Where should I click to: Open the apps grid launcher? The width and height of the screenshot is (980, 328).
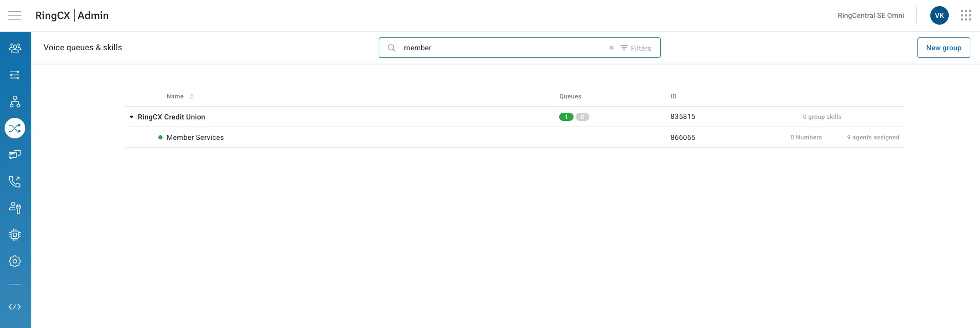click(966, 15)
